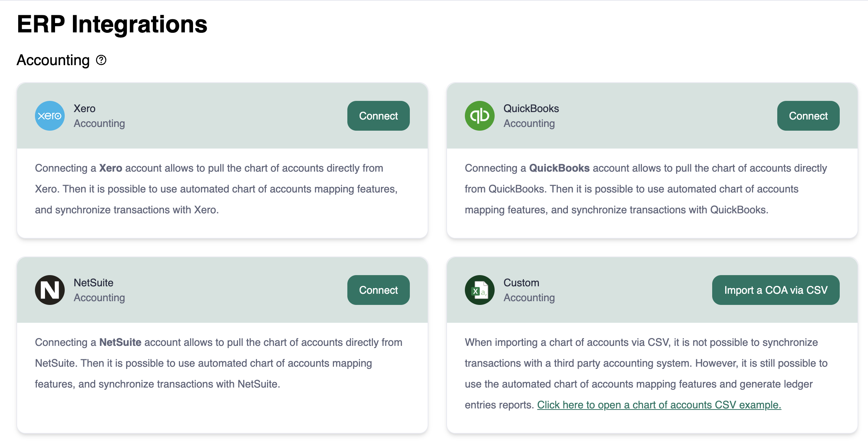The width and height of the screenshot is (868, 446).
Task: Click the NetSuite card title text
Action: coord(93,283)
